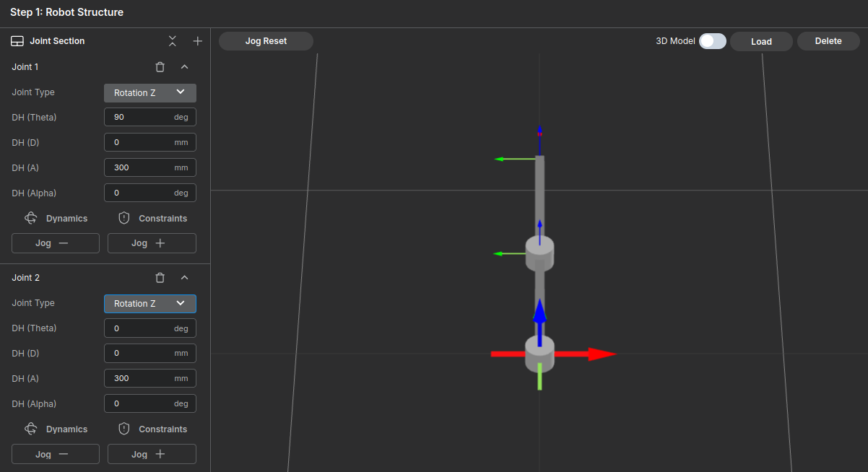Delete Joint 2 with the trash icon
The image size is (868, 472).
(x=160, y=278)
